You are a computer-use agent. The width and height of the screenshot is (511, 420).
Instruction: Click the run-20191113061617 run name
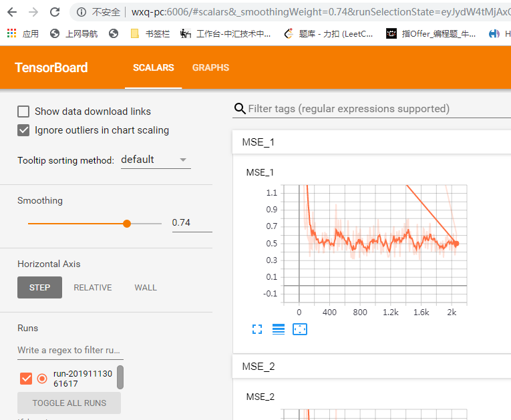[x=83, y=379]
